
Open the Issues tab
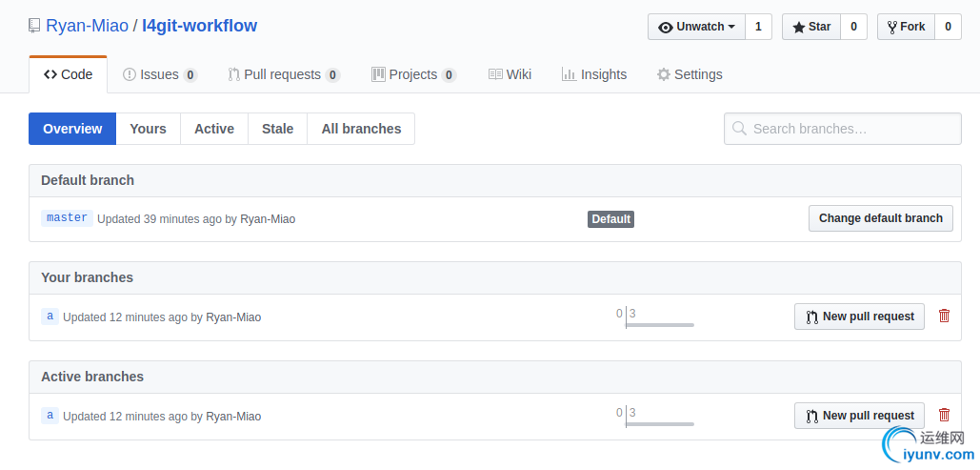[160, 74]
